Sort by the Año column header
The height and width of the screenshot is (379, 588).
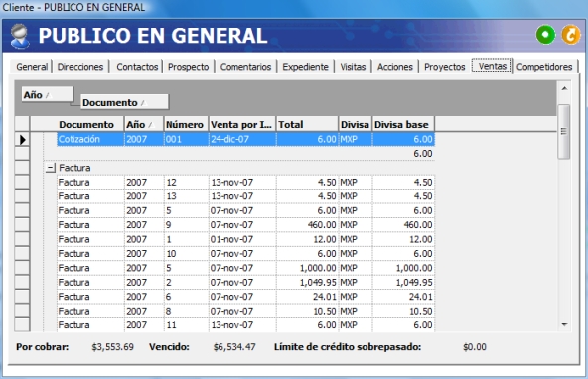144,124
